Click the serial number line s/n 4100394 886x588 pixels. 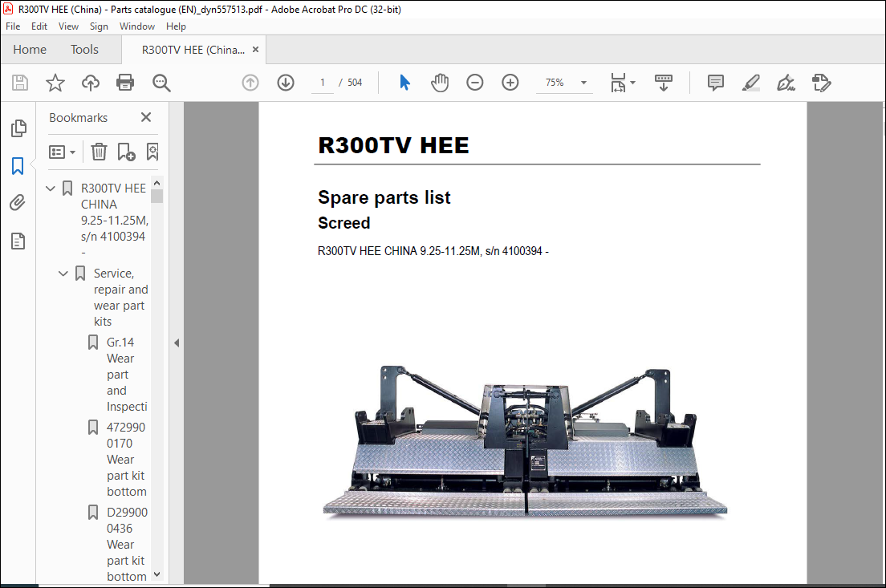click(x=433, y=251)
